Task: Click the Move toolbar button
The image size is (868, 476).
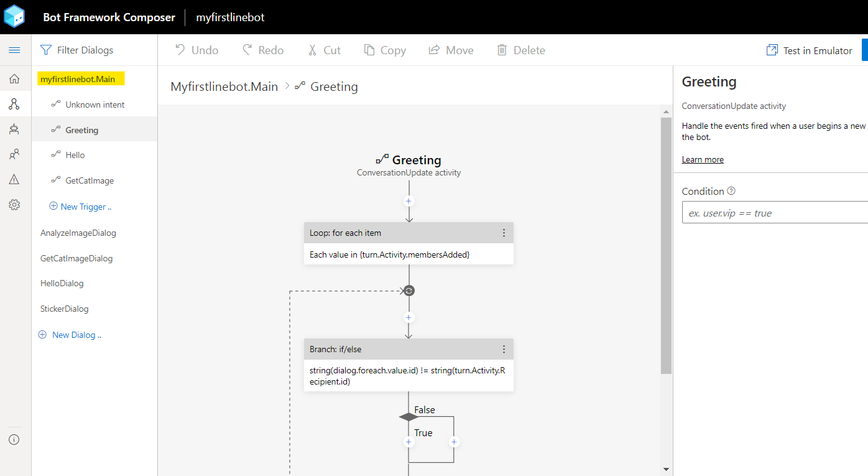Action: [x=451, y=50]
